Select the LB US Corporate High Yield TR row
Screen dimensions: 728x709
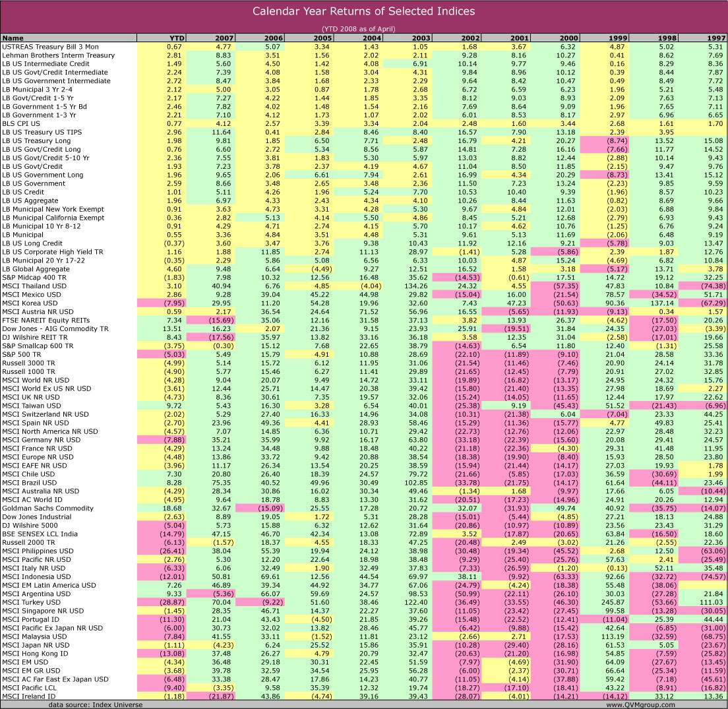pyautogui.click(x=364, y=252)
